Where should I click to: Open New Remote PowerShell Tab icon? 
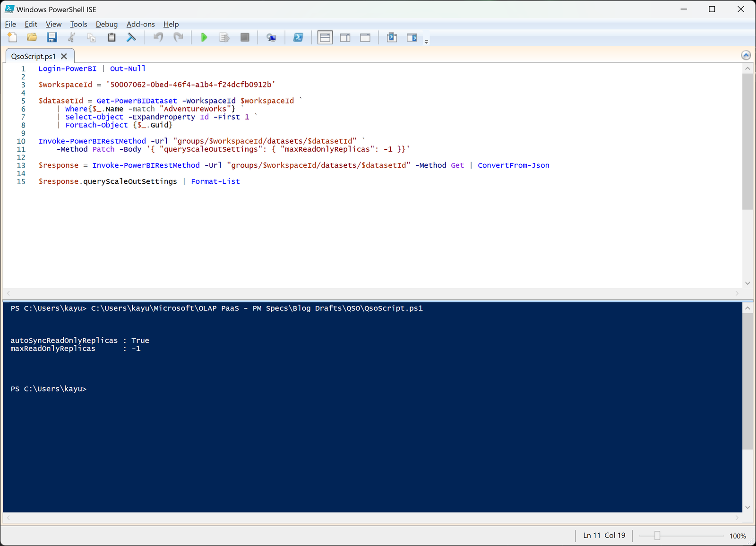pyautogui.click(x=271, y=37)
